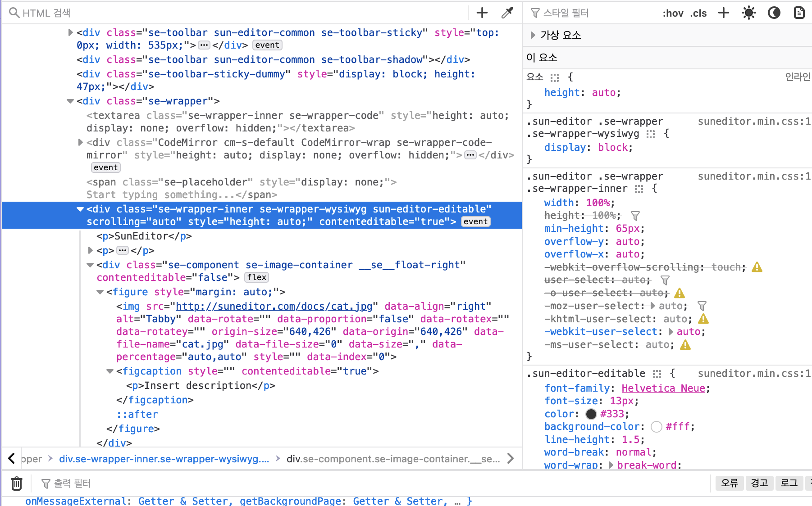Screen dimensions: 812x506
Task: Select the element picker eyedropper icon
Action: (507, 13)
